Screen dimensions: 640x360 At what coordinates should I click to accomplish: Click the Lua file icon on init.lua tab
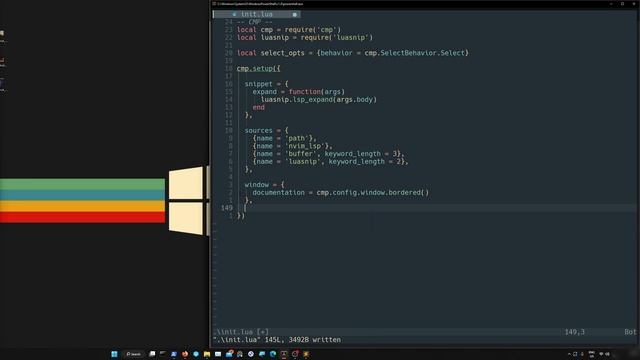[x=234, y=14]
